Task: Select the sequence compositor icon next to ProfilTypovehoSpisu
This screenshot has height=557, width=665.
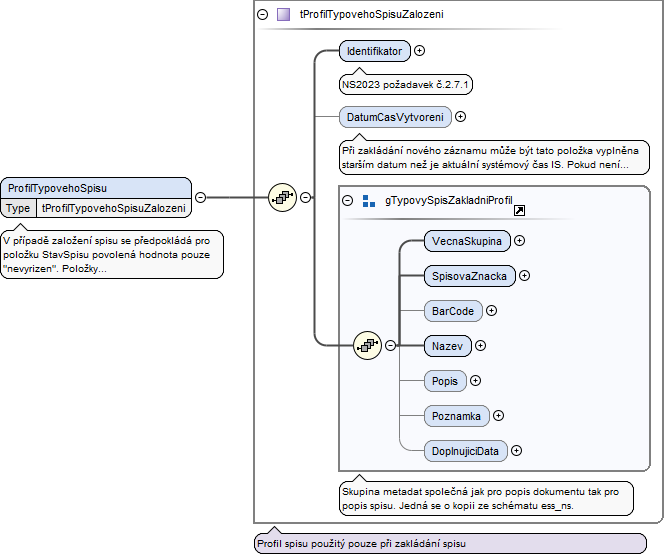Action: pyautogui.click(x=282, y=197)
